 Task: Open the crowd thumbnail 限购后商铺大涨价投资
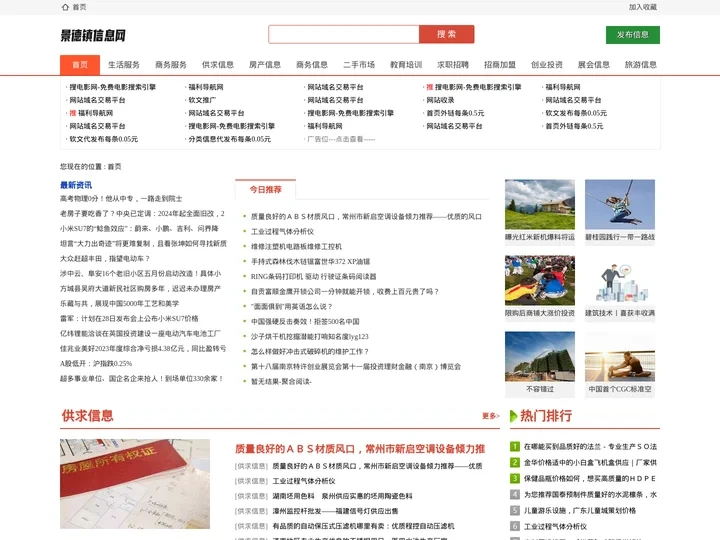click(540, 281)
